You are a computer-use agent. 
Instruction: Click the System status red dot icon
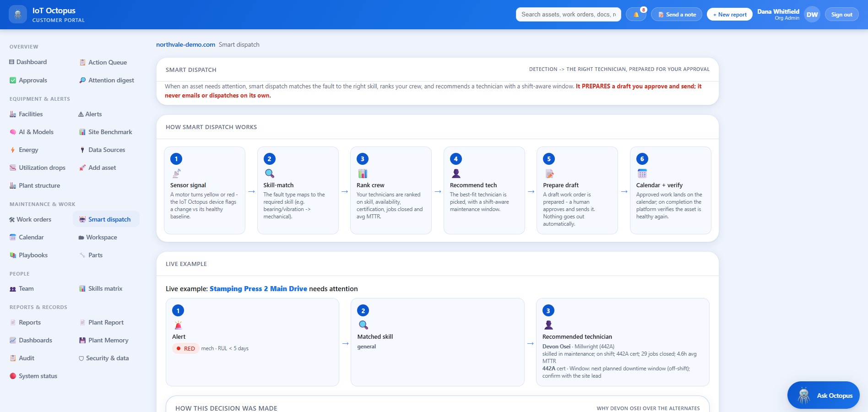point(13,376)
